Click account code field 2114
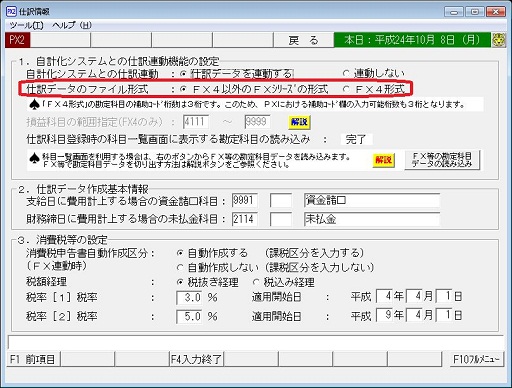512x388 pixels. tap(245, 219)
